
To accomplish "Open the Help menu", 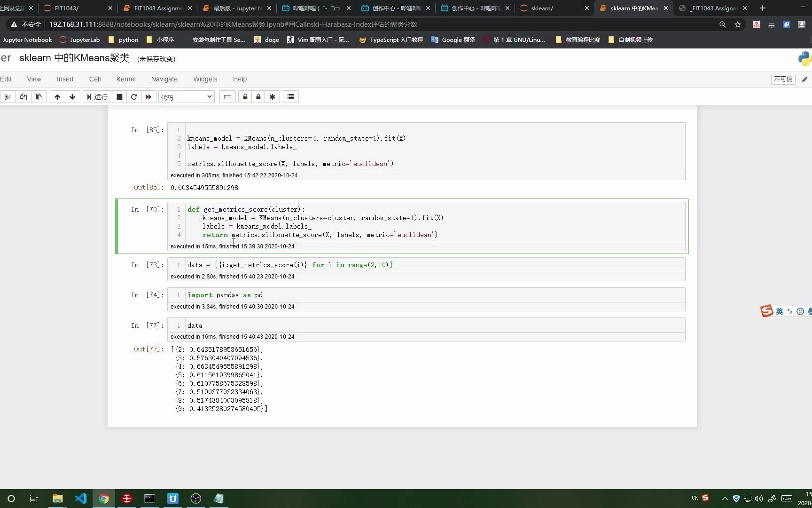I will (x=240, y=79).
